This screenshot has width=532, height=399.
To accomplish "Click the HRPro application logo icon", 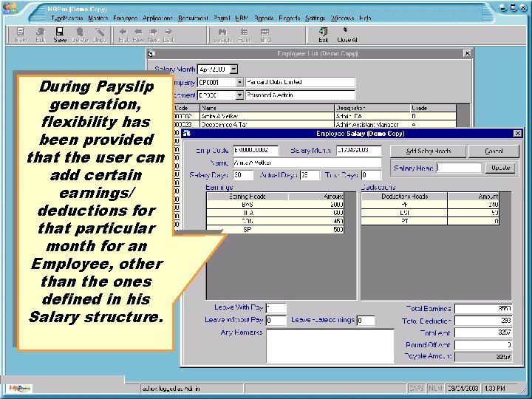I will tap(10, 8).
